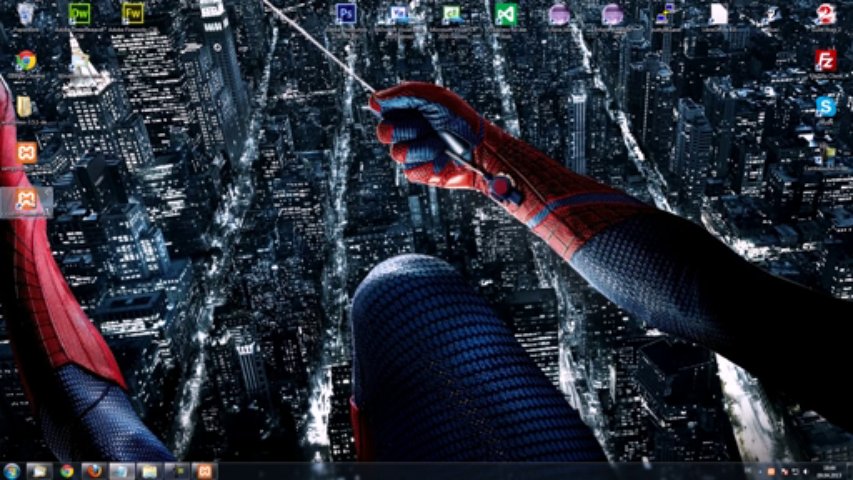Switch to Chrome in the taskbar
This screenshot has width=853, height=480.
[67, 471]
